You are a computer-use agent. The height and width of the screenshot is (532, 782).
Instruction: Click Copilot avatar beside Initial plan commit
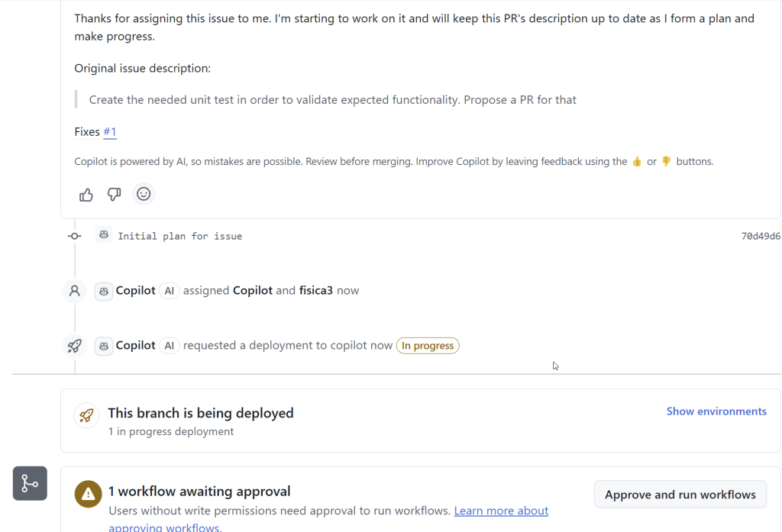click(x=104, y=235)
